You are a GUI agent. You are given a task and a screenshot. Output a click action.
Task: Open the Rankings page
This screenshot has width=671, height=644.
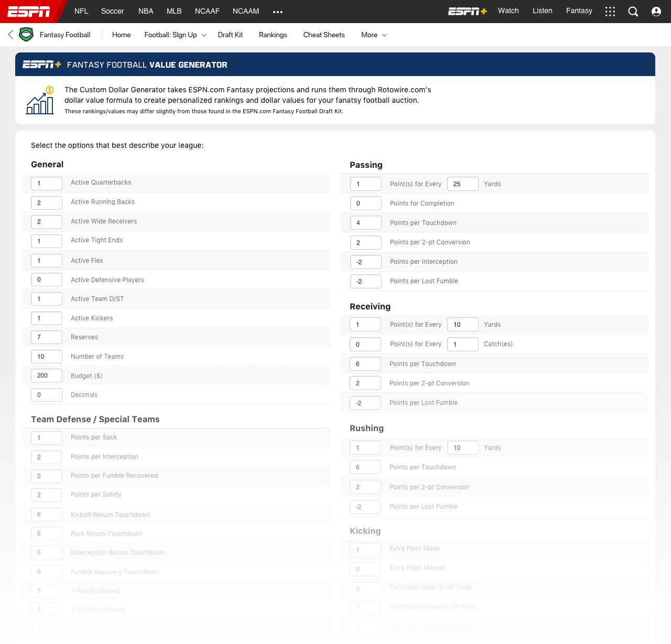[x=273, y=35]
